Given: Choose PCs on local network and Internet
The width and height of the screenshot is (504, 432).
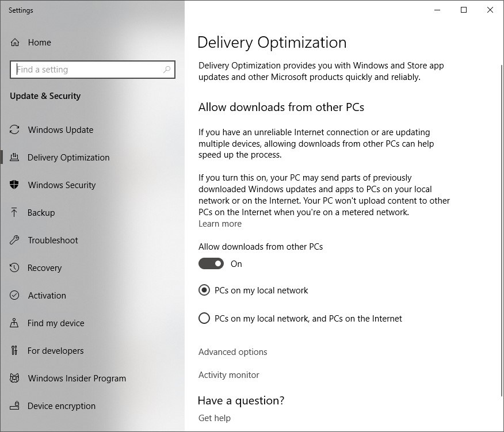Looking at the screenshot, I should (x=204, y=318).
